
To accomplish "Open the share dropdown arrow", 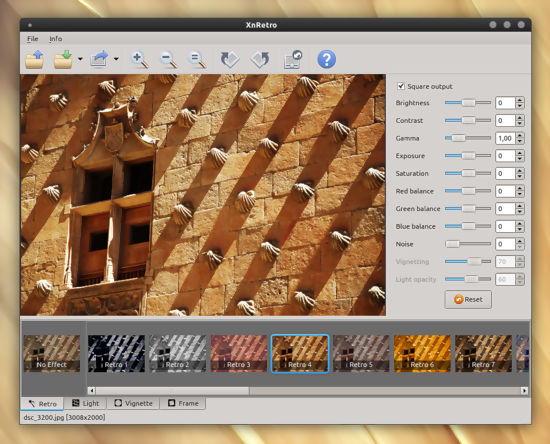I will click(x=116, y=59).
